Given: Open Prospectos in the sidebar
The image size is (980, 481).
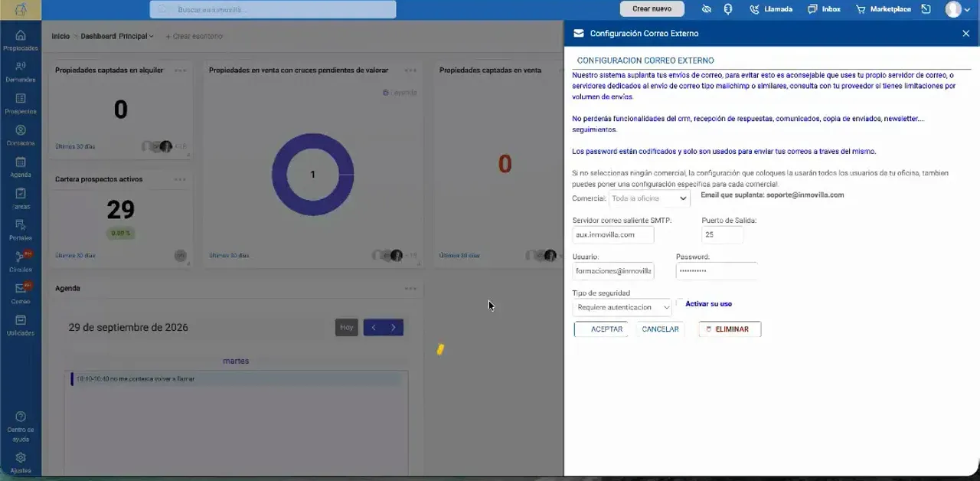Looking at the screenshot, I should pyautogui.click(x=21, y=104).
